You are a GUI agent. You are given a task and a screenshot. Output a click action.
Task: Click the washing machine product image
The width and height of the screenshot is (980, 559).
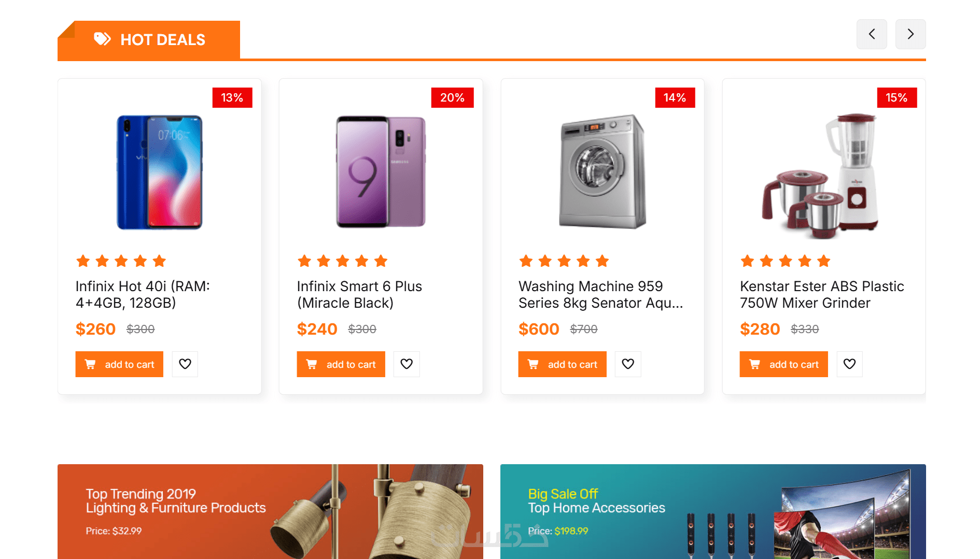coord(603,172)
